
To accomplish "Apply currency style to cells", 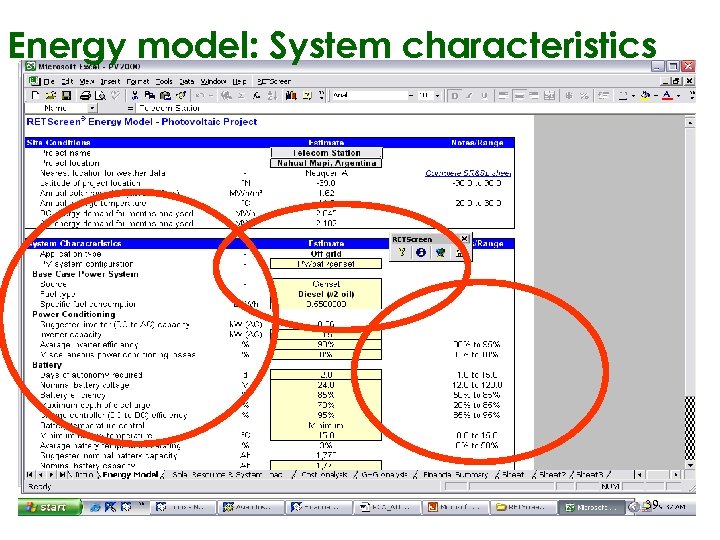I will point(569,96).
